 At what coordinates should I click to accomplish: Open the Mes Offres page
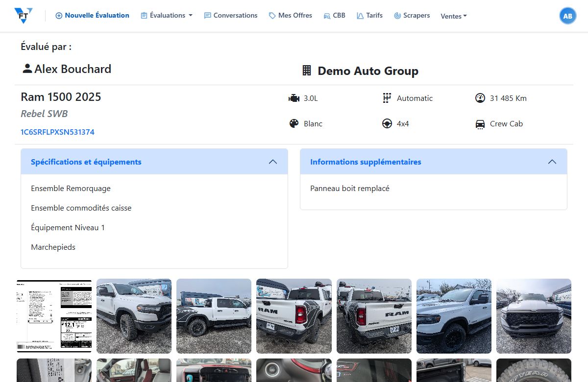291,15
